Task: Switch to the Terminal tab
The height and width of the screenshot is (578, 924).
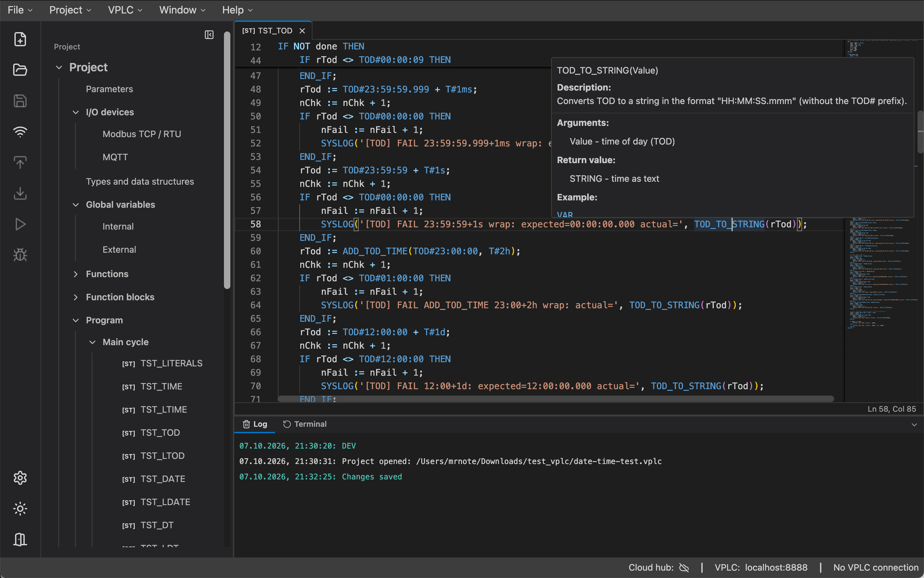Action: (305, 424)
